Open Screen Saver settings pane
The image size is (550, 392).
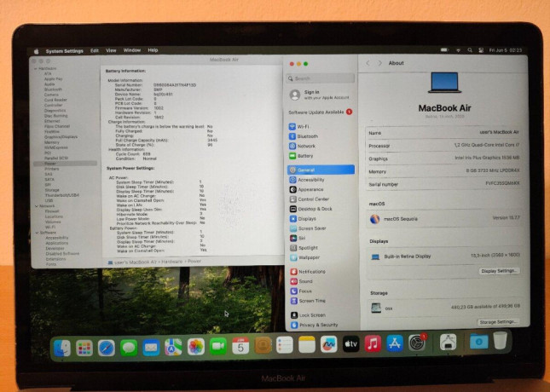tap(308, 228)
